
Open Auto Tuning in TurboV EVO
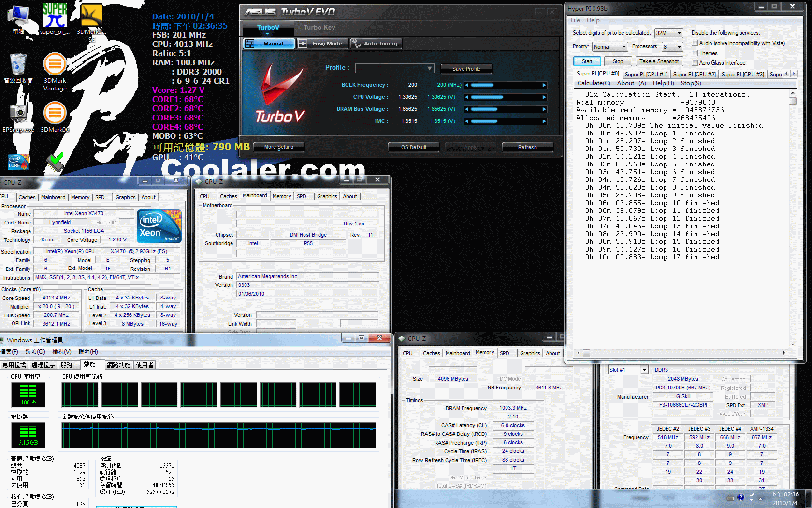coord(376,44)
